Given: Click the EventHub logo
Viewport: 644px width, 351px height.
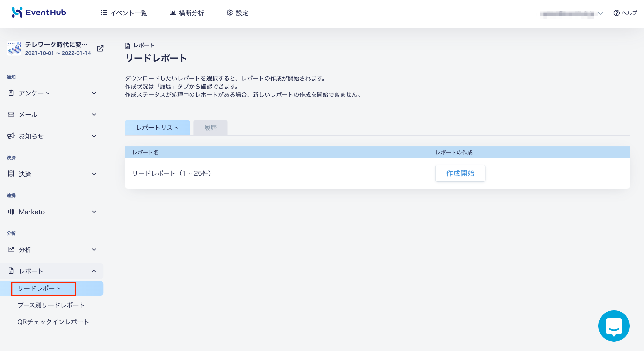Looking at the screenshot, I should (39, 12).
